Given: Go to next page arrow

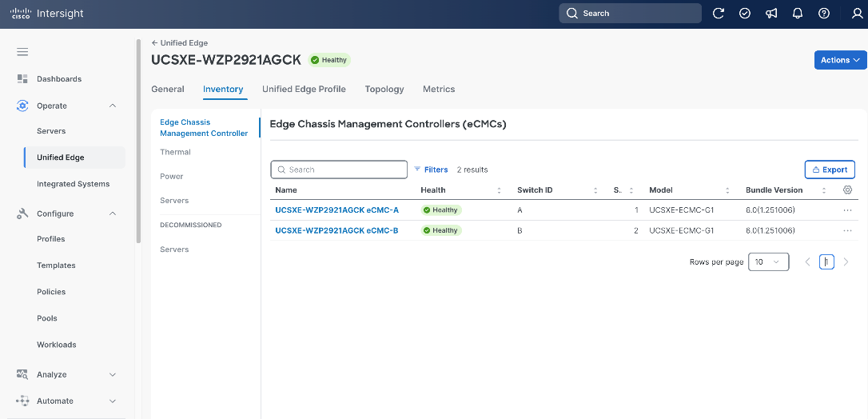Looking at the screenshot, I should pos(846,261).
